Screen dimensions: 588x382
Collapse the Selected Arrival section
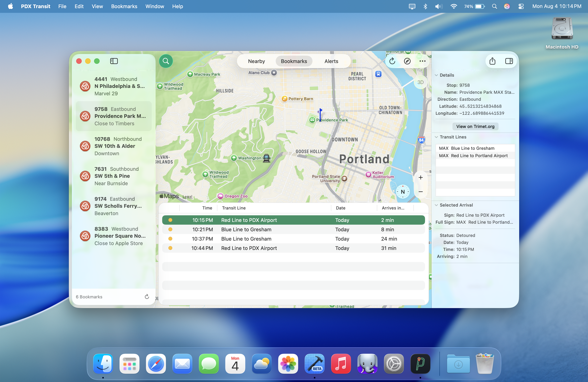click(x=436, y=205)
